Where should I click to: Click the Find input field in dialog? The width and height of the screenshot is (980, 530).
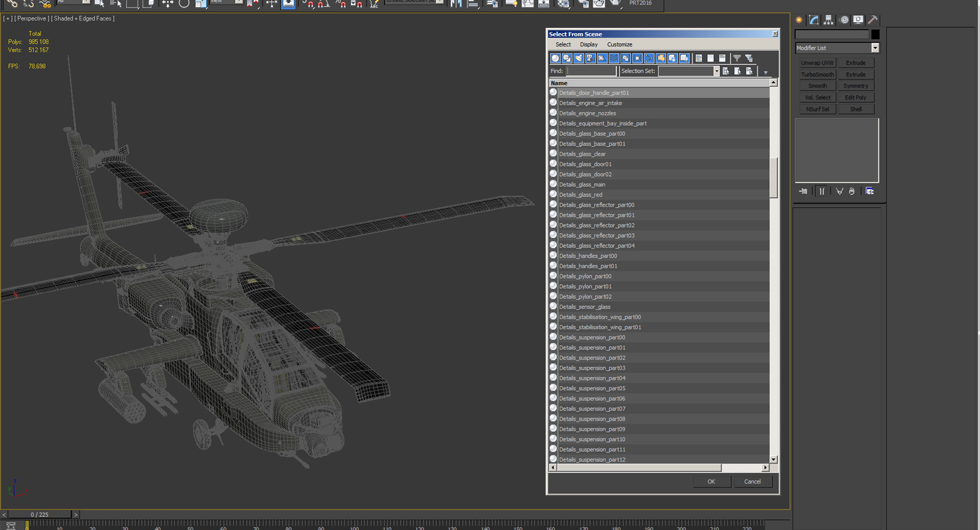(591, 71)
